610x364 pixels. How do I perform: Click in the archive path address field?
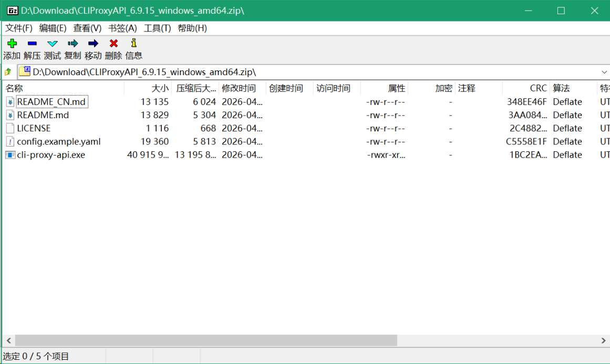315,72
